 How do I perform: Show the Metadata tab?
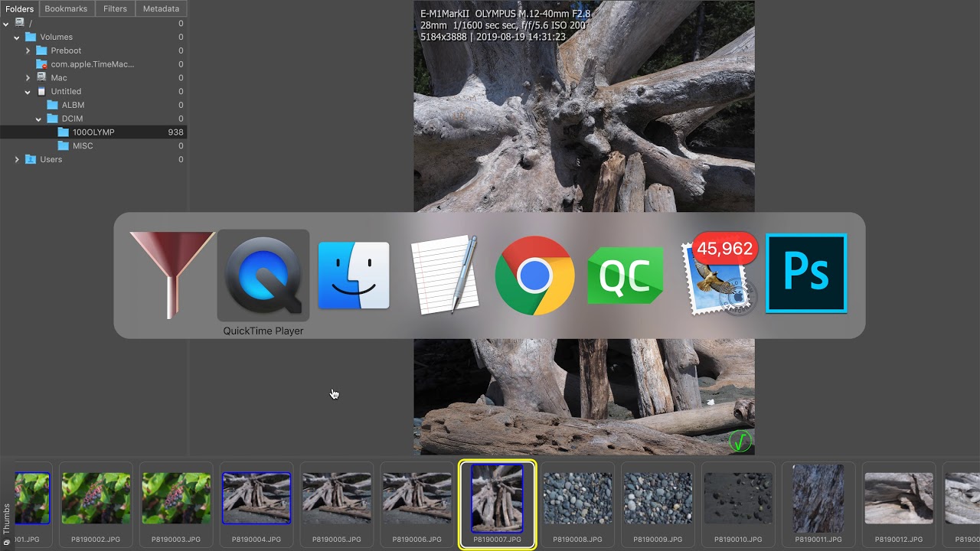[161, 8]
